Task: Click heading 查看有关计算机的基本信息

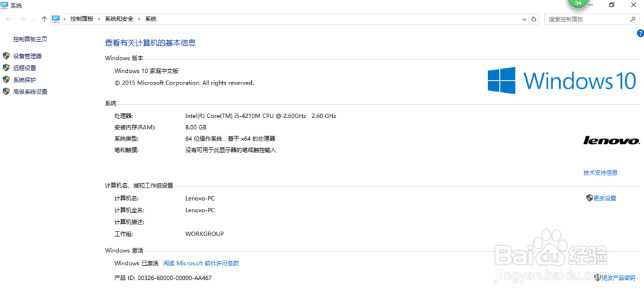Action: [150, 43]
